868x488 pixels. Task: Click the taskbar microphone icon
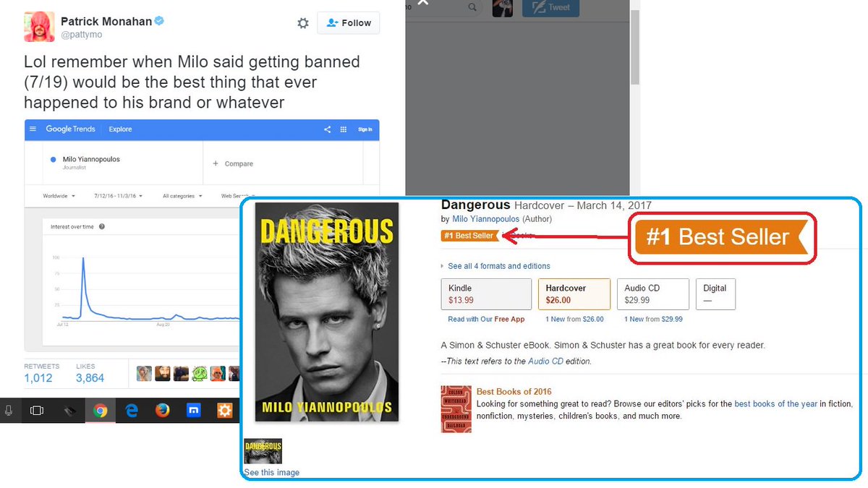tap(9, 411)
